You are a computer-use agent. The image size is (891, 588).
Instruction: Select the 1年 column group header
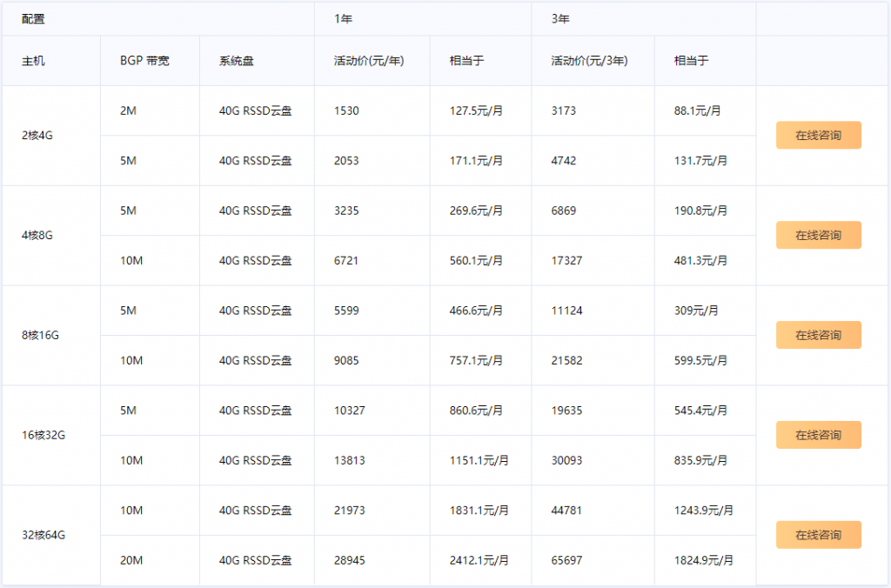(x=423, y=19)
